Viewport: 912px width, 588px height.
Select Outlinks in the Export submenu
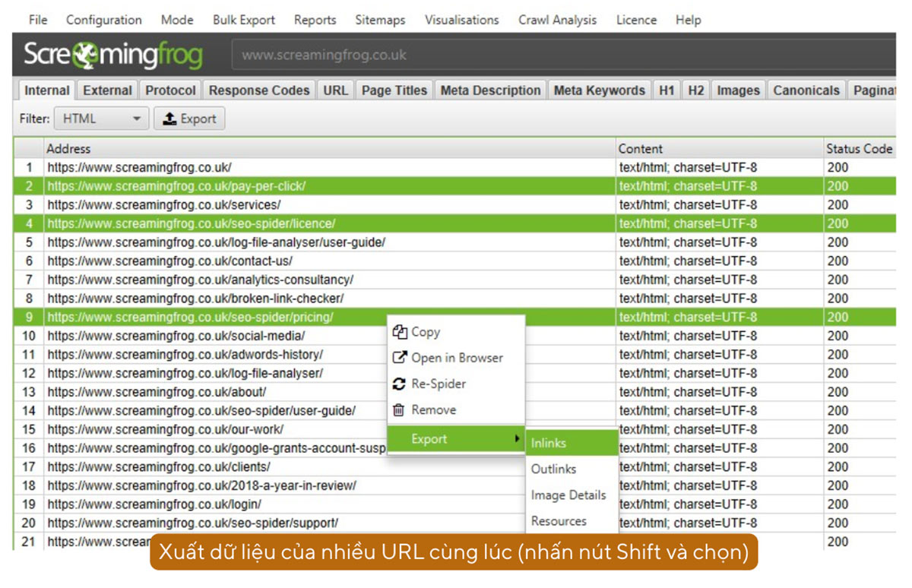(x=572, y=469)
